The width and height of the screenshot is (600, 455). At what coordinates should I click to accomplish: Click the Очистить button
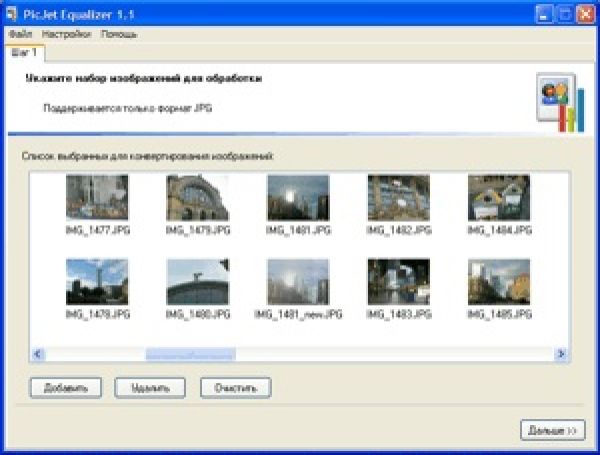236,388
